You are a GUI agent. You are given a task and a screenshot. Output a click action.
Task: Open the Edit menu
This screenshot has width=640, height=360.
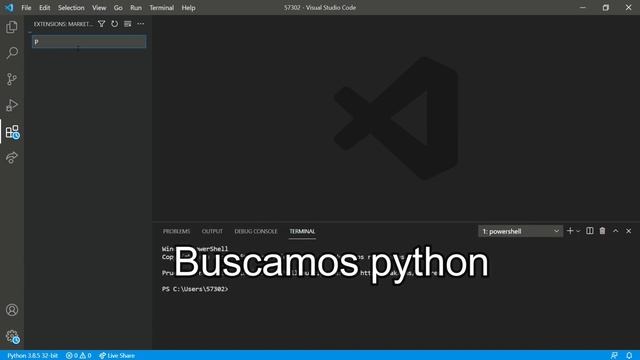coord(44,7)
